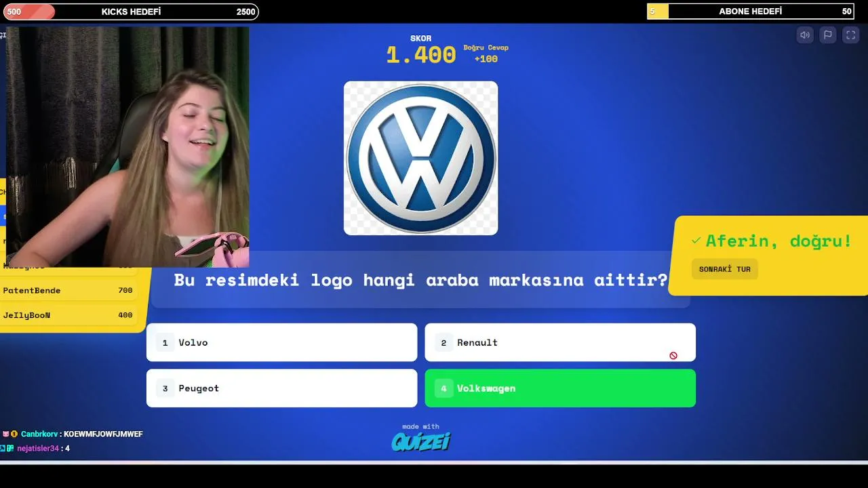Image resolution: width=868 pixels, height=488 pixels.
Task: Click the SKOR label above the score
Action: coord(421,39)
